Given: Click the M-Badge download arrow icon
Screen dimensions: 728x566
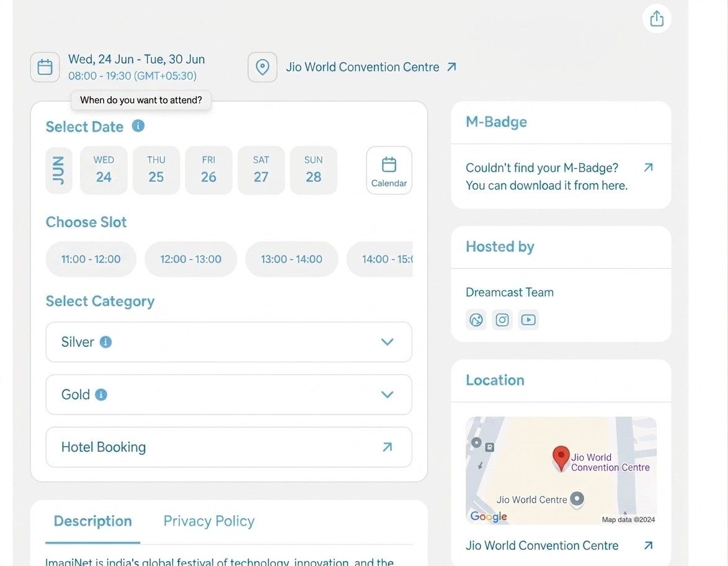Looking at the screenshot, I should point(649,168).
